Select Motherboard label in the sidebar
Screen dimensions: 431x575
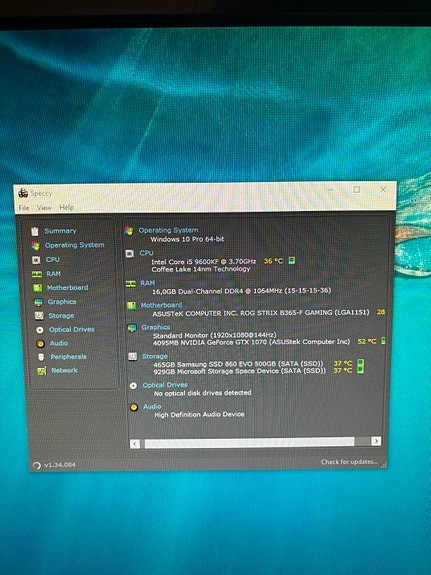67,288
